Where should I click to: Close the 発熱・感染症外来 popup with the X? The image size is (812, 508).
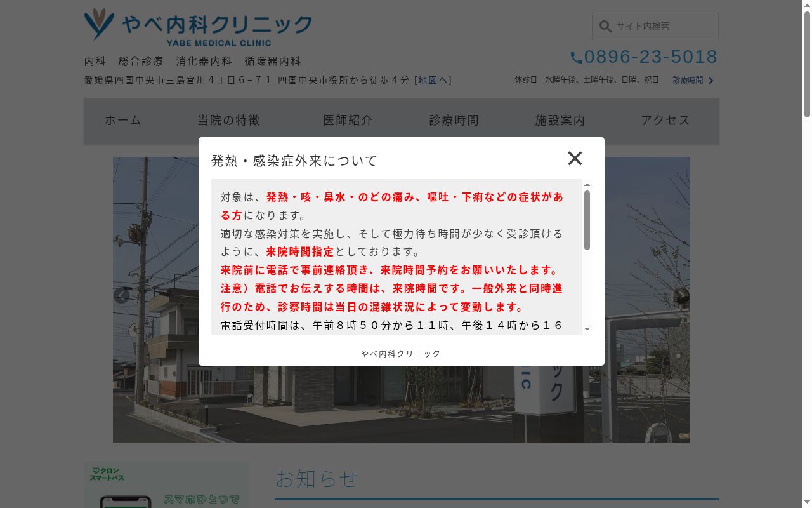[x=575, y=158]
